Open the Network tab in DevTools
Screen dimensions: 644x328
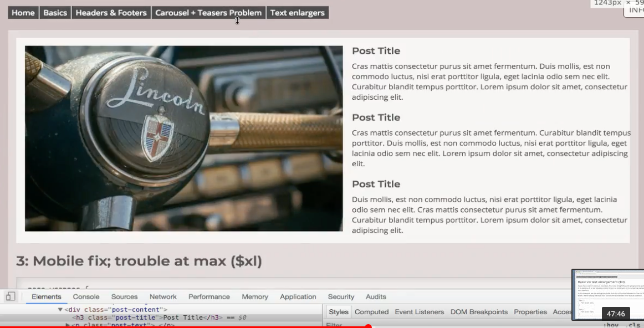point(163,296)
